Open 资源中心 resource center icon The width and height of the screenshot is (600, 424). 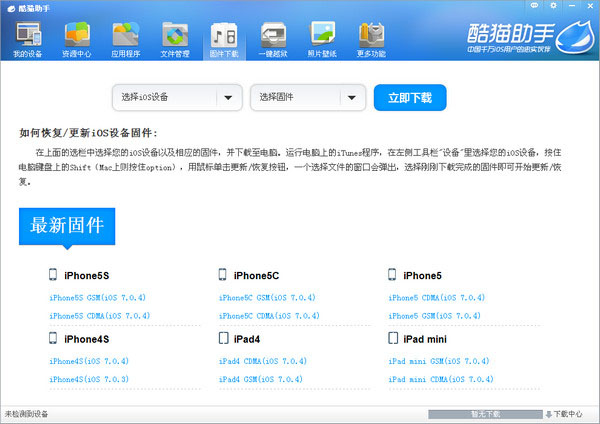(77, 40)
